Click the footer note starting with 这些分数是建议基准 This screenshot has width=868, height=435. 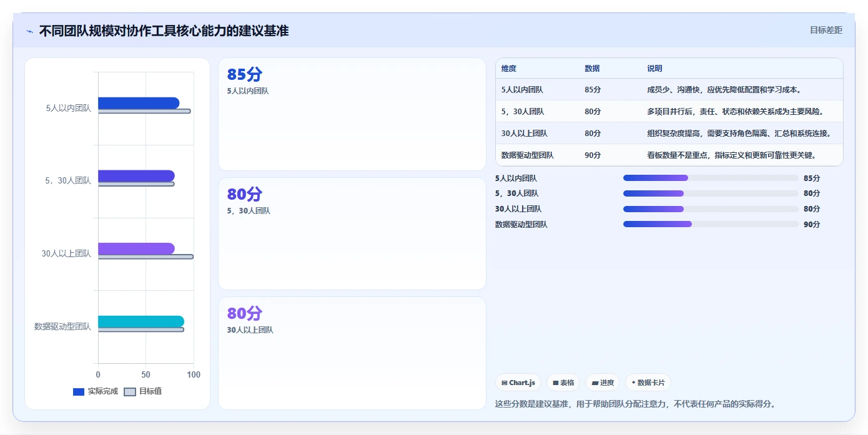tap(635, 404)
